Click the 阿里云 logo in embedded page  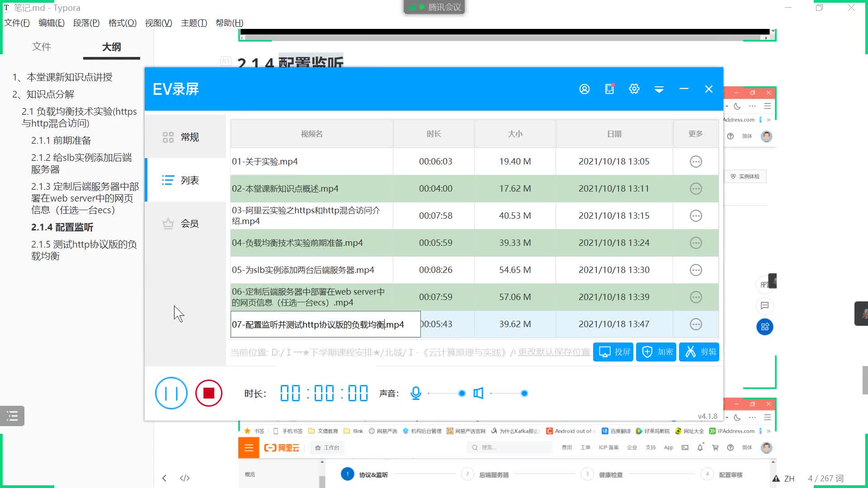[x=282, y=448]
